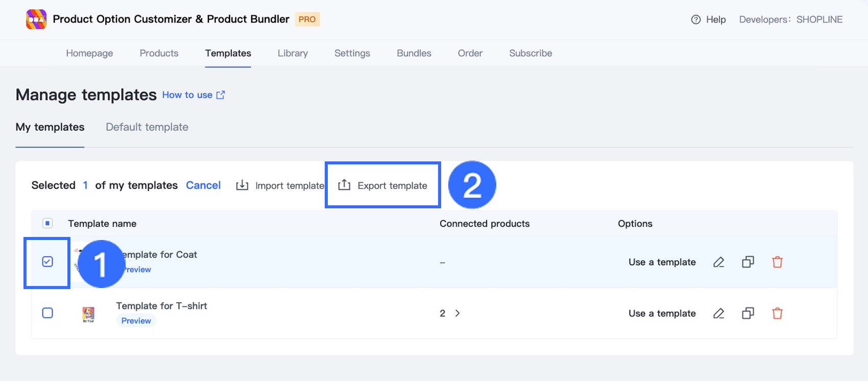
Task: Open the Bundles menu tab
Action: (x=414, y=53)
